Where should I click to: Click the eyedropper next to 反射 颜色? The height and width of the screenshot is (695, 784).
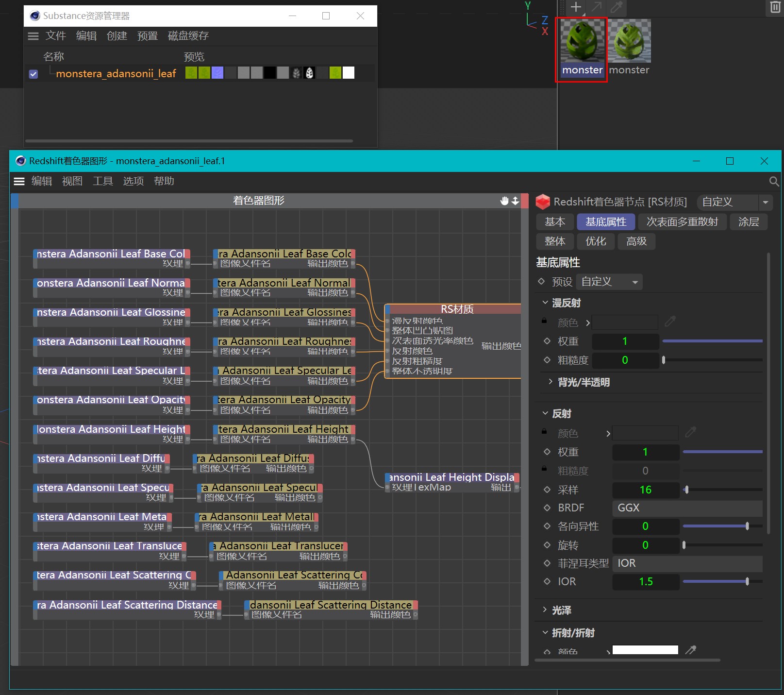691,432
